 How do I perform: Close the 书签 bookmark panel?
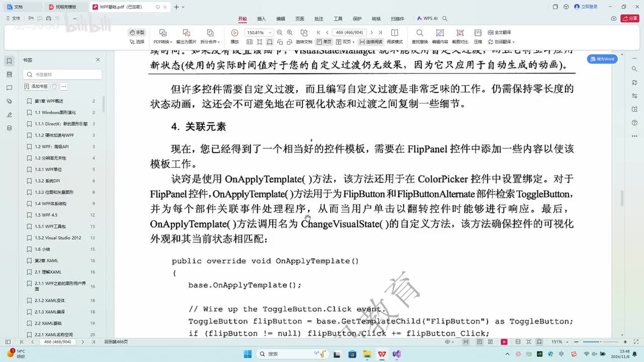coord(98,60)
